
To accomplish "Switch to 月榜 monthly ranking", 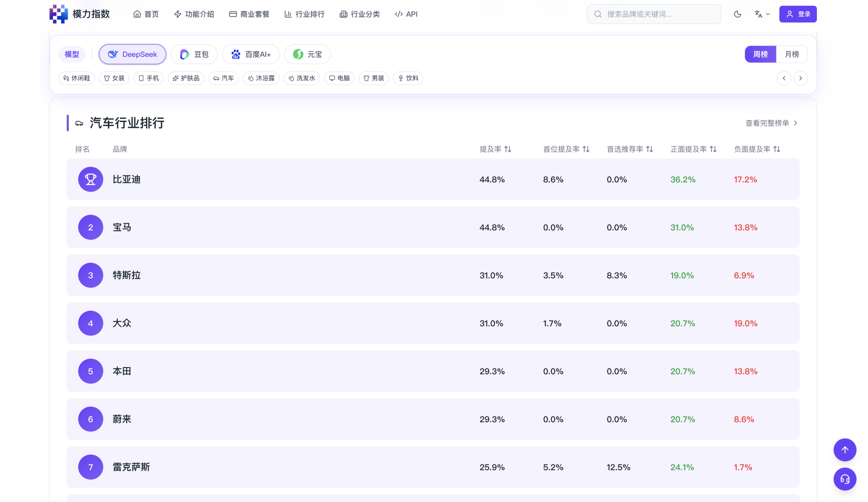I will click(791, 54).
